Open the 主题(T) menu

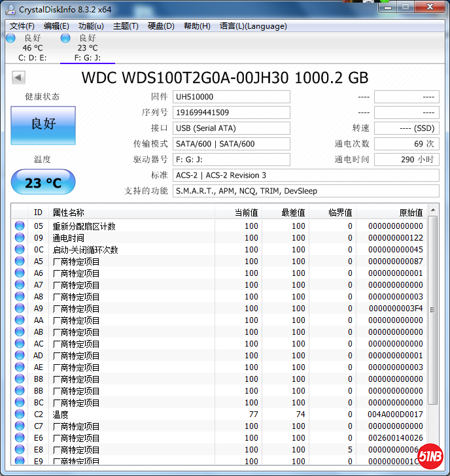click(x=126, y=26)
